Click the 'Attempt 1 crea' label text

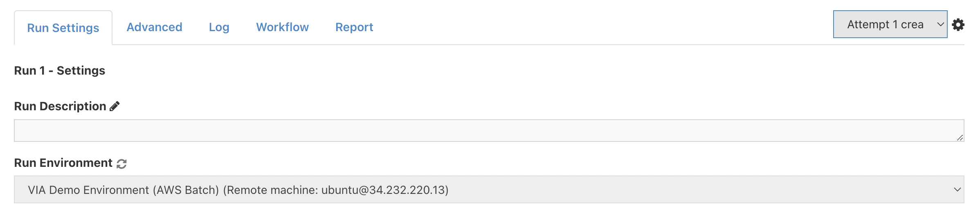pyautogui.click(x=885, y=25)
